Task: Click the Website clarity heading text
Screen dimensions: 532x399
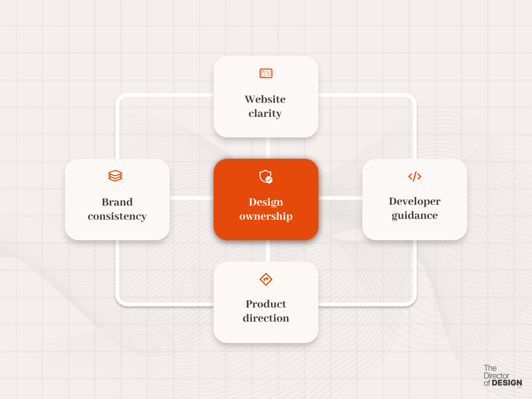Action: point(266,106)
